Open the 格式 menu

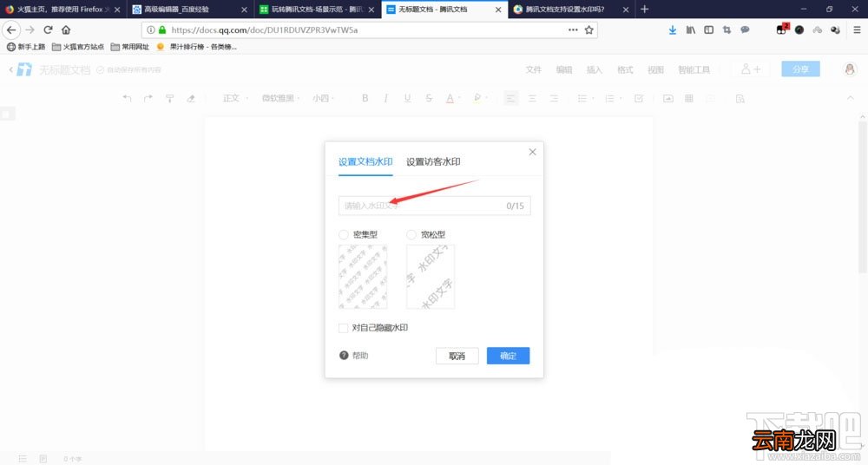click(x=624, y=69)
